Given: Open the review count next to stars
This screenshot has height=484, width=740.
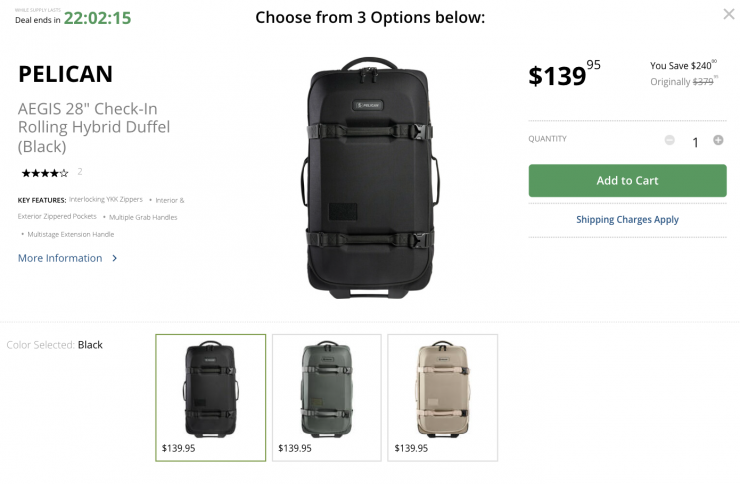Looking at the screenshot, I should (80, 172).
